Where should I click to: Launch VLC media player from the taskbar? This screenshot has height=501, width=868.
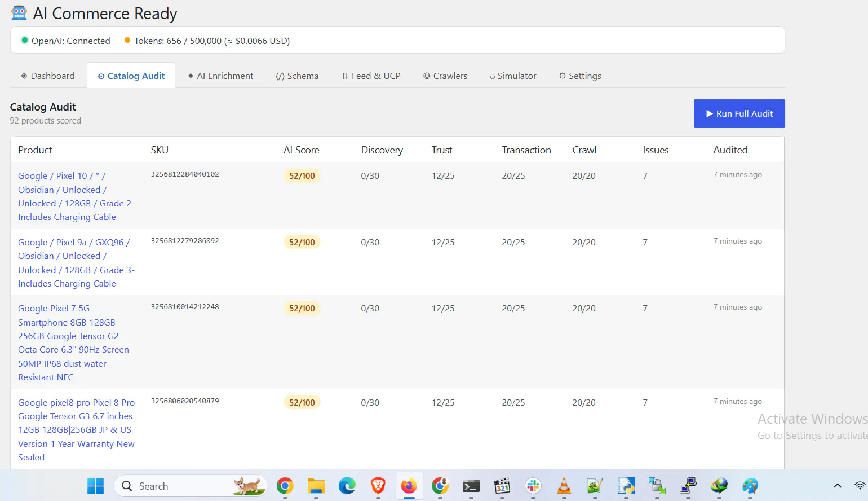click(x=564, y=486)
